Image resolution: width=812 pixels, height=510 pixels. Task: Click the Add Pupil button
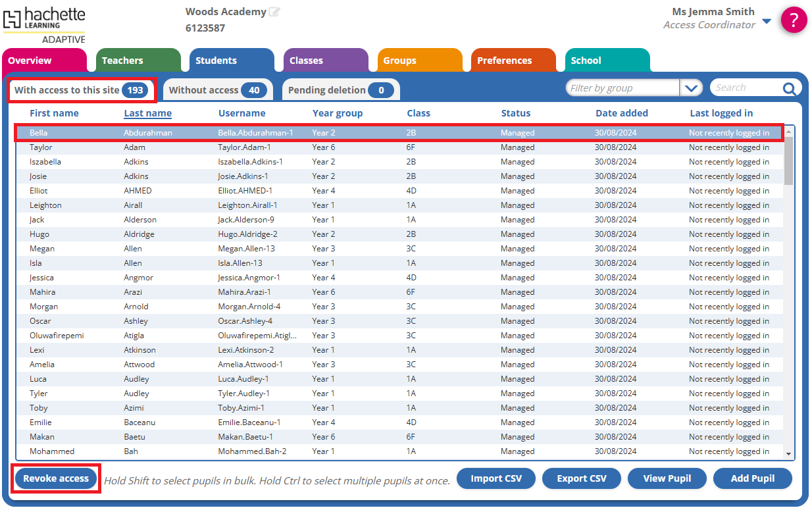coord(752,478)
